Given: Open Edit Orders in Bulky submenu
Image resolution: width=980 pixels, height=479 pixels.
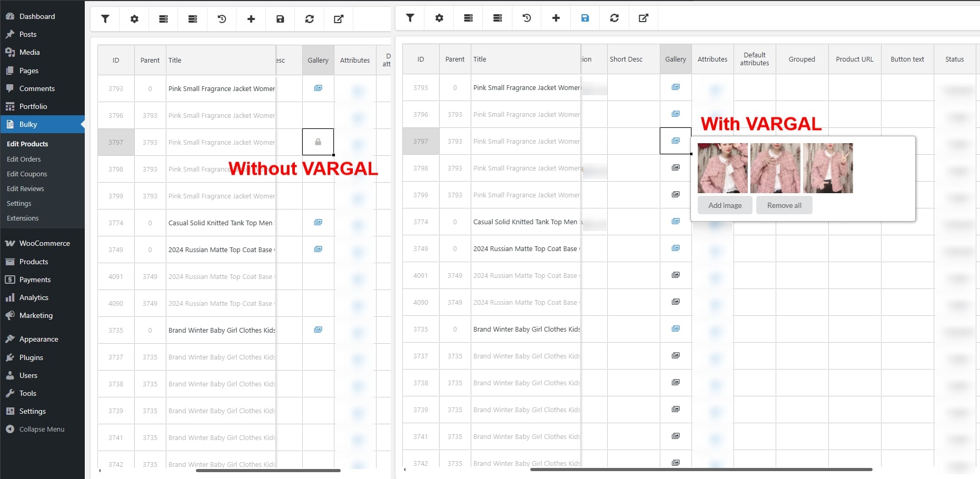Looking at the screenshot, I should tap(24, 159).
